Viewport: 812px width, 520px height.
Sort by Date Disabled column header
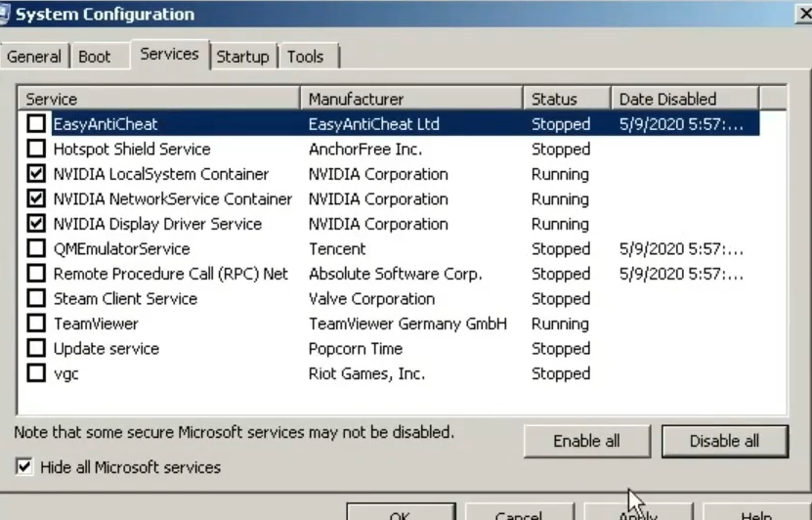[685, 99]
